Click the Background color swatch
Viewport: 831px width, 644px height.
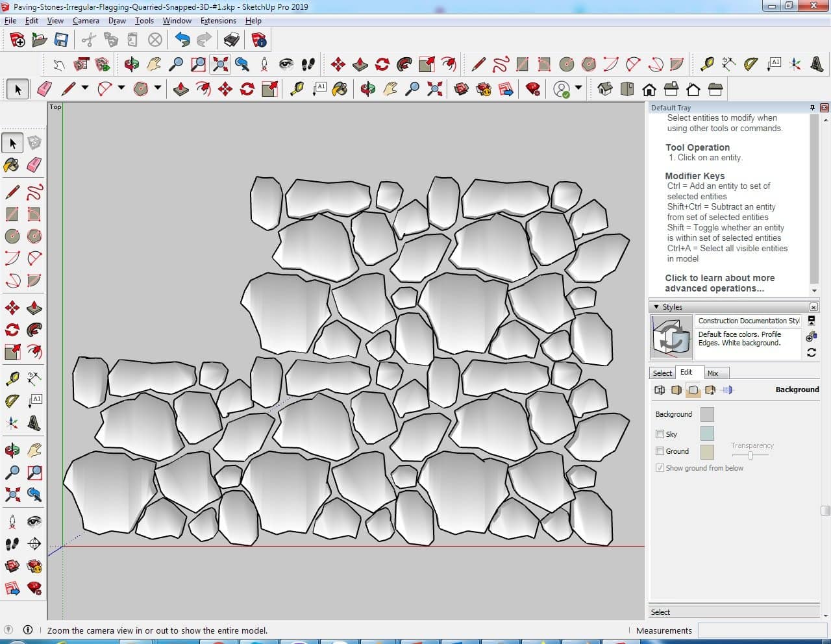tap(707, 414)
